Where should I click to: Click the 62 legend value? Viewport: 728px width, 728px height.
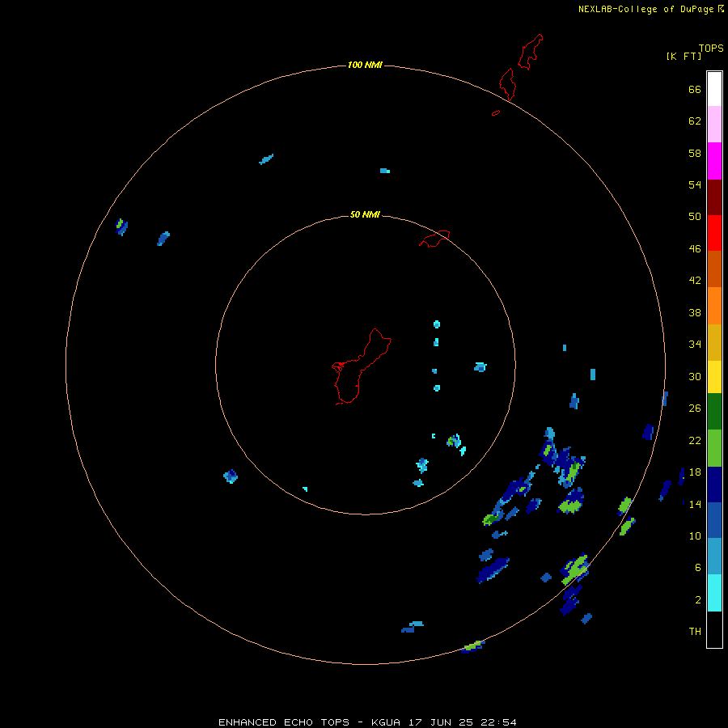click(x=695, y=121)
